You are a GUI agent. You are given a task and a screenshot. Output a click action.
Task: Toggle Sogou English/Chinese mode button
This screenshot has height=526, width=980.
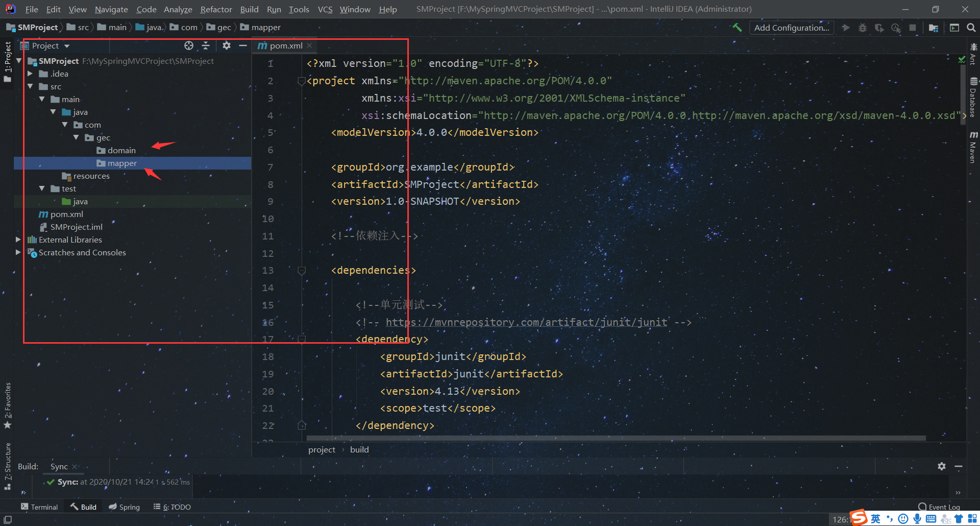(x=875, y=519)
